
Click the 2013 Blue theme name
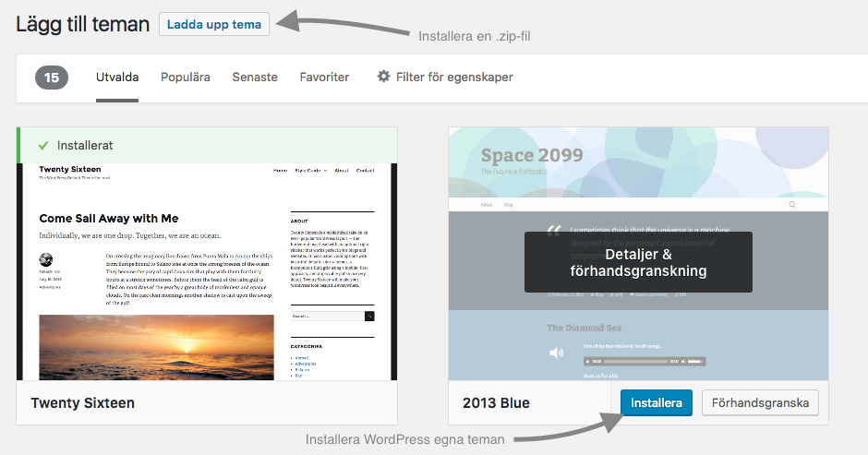click(x=497, y=403)
